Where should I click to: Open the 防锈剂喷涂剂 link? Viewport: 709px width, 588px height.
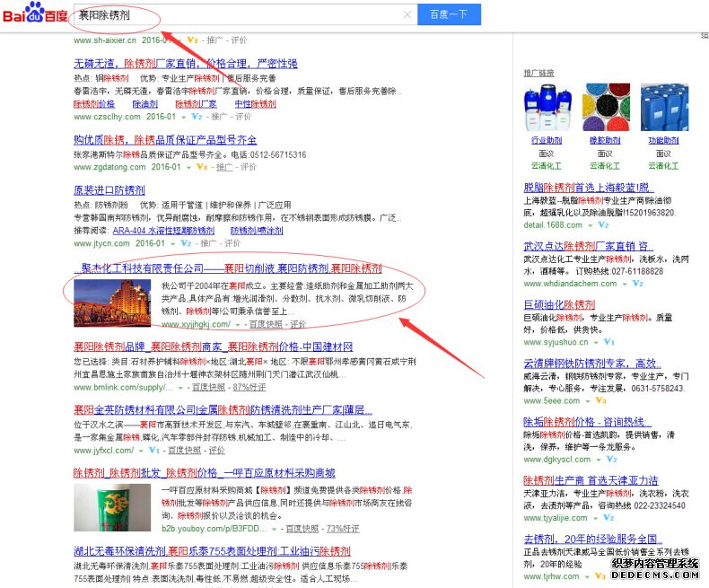[x=257, y=231]
